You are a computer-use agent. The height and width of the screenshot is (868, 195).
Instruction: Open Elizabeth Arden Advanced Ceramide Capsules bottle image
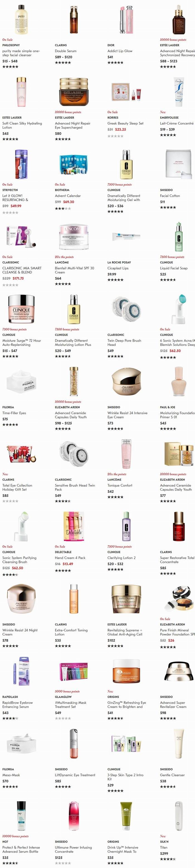pos(74,382)
